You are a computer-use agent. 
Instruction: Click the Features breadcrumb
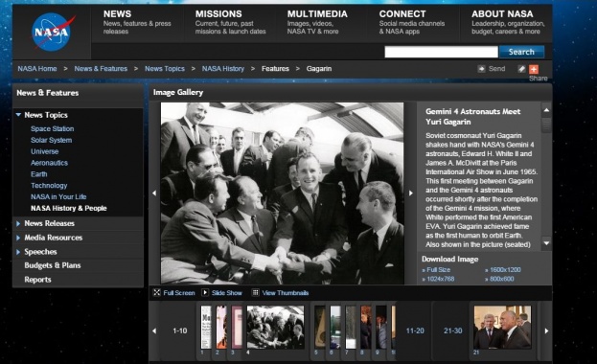coord(275,69)
